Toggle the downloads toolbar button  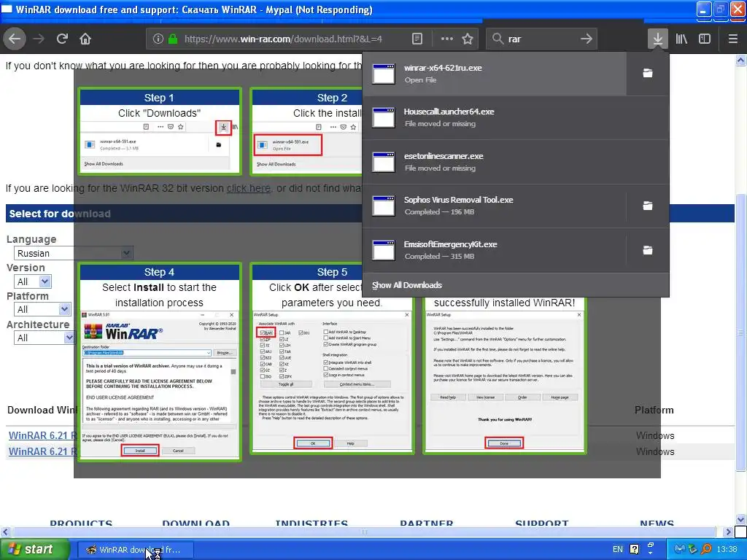657,39
